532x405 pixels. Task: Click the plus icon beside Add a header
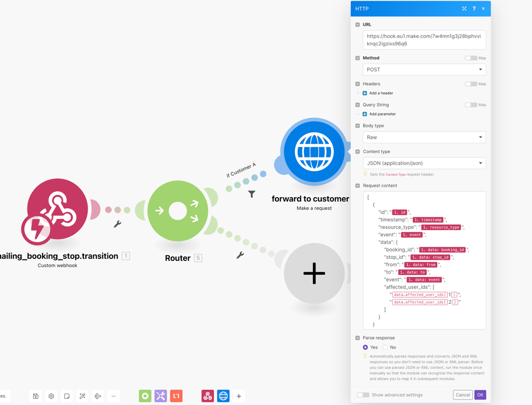tap(364, 93)
